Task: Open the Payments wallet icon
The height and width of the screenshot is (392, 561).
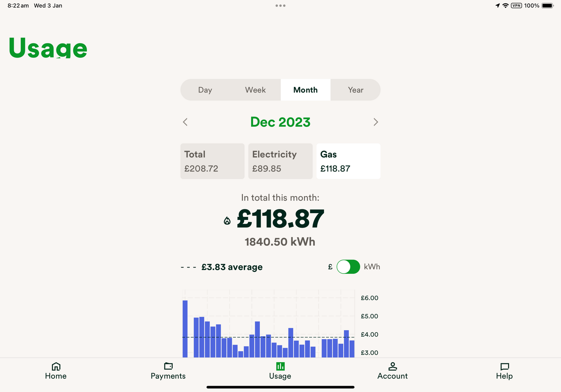Action: click(168, 366)
